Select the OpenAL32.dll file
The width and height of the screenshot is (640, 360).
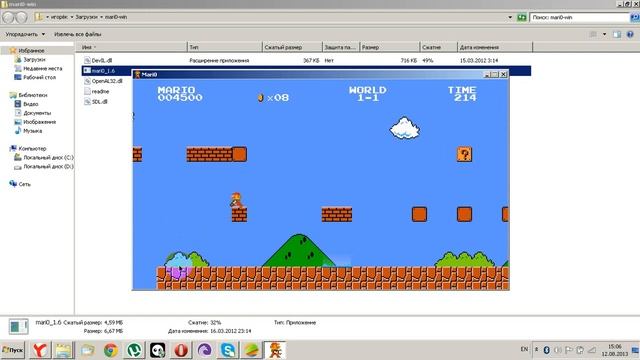(x=103, y=81)
